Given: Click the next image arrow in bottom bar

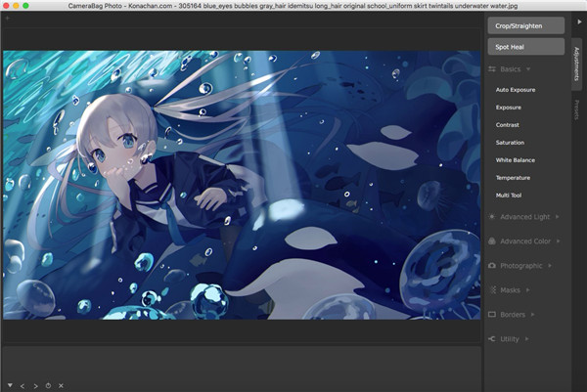Looking at the screenshot, I should [34, 385].
